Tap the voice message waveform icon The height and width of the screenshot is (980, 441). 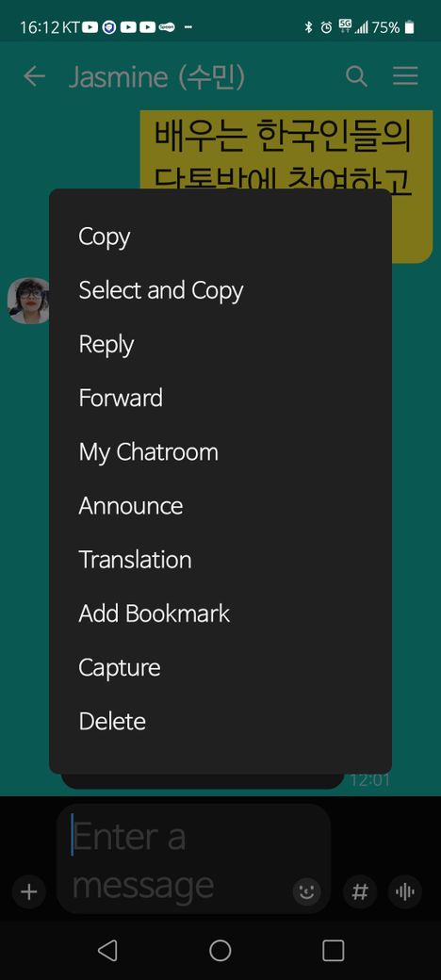tap(405, 891)
